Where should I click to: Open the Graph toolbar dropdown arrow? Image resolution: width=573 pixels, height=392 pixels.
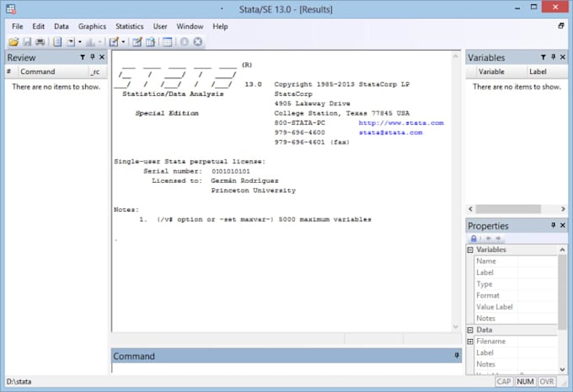click(99, 42)
